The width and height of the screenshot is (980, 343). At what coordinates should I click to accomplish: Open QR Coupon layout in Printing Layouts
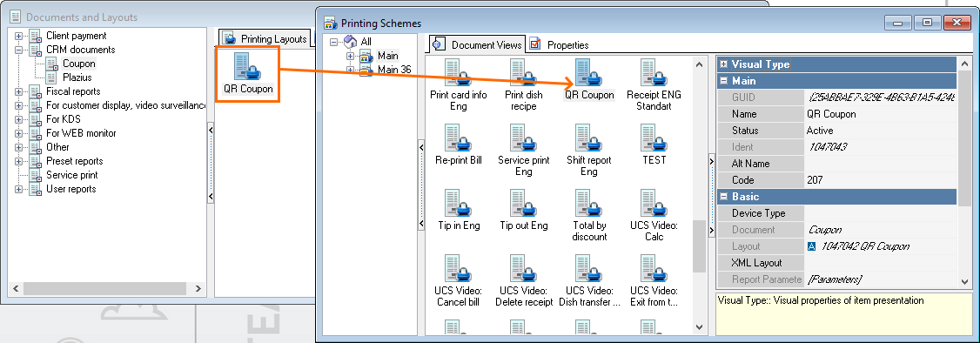(x=248, y=74)
